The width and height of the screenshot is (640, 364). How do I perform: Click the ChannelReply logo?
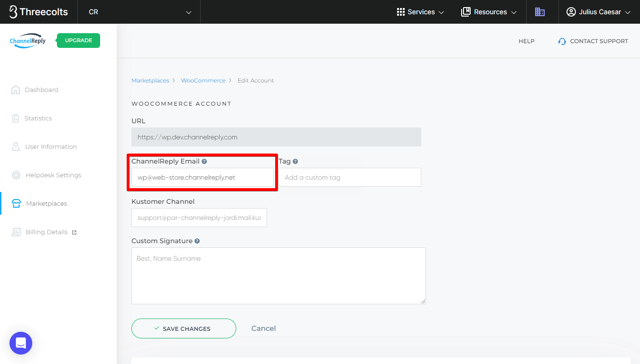(x=28, y=41)
